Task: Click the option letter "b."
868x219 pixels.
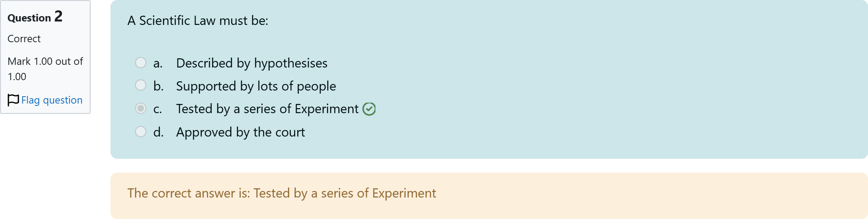Action: pyautogui.click(x=158, y=86)
